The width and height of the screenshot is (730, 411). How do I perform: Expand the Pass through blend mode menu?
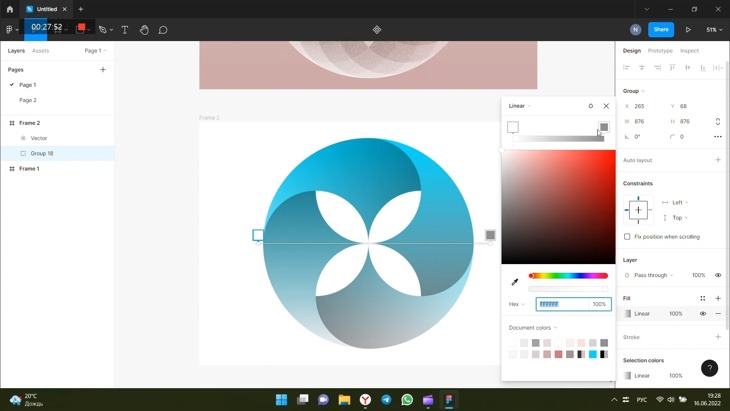point(653,275)
